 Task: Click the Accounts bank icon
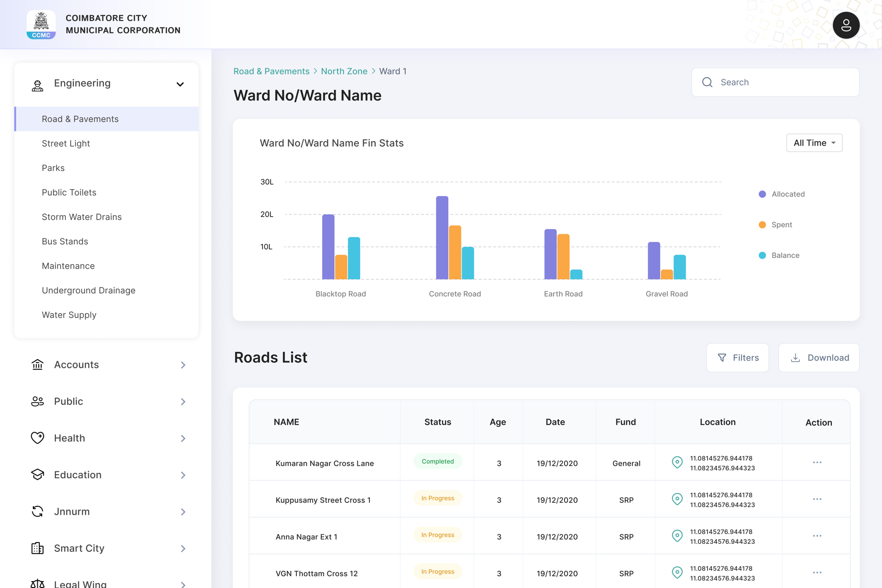[x=37, y=365]
